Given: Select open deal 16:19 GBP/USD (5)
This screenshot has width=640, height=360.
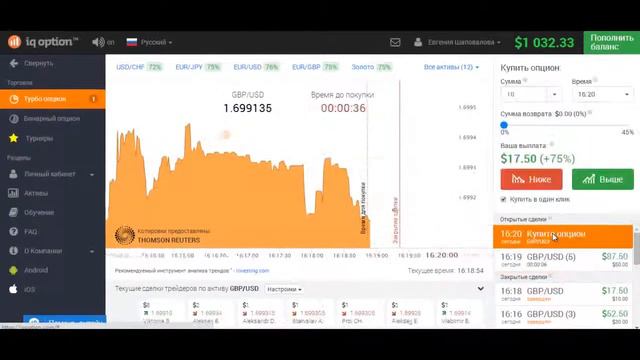Looking at the screenshot, I should pyautogui.click(x=563, y=260).
